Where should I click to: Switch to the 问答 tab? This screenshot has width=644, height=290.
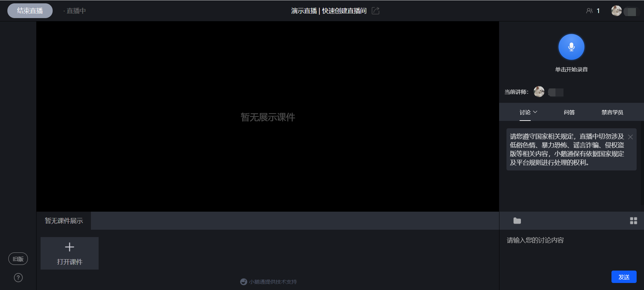pos(569,112)
